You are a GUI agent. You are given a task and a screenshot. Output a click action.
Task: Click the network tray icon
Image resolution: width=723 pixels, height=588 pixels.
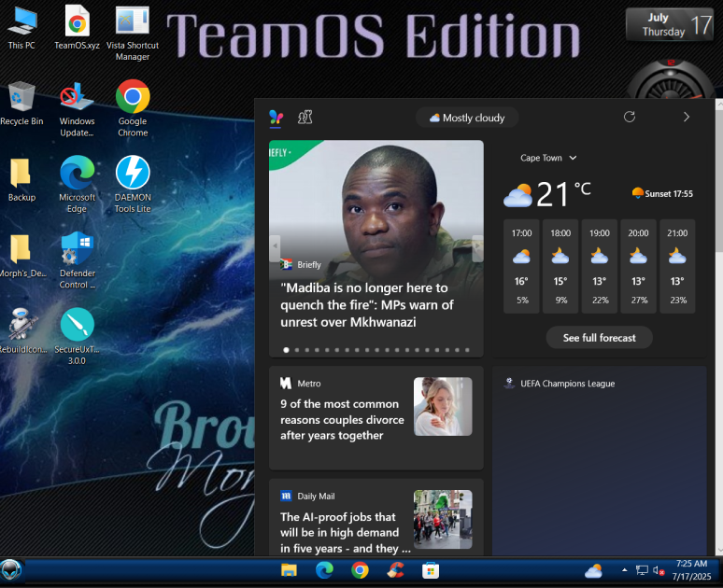coord(642,570)
